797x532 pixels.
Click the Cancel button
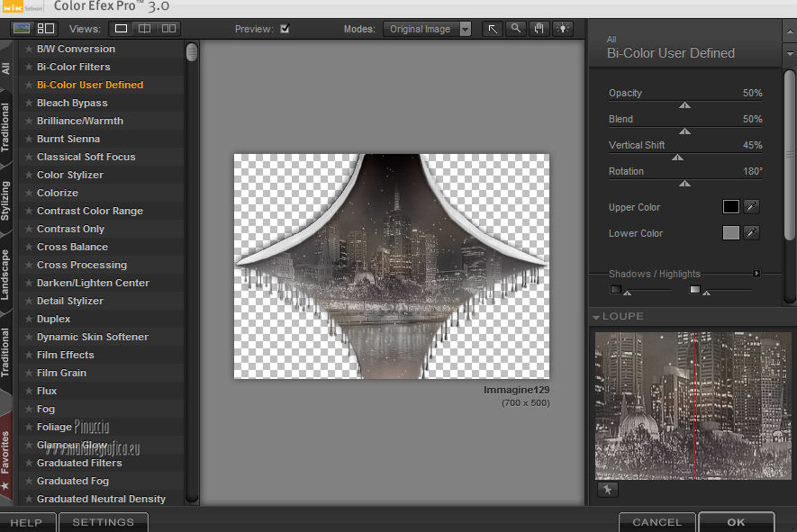tap(657, 522)
